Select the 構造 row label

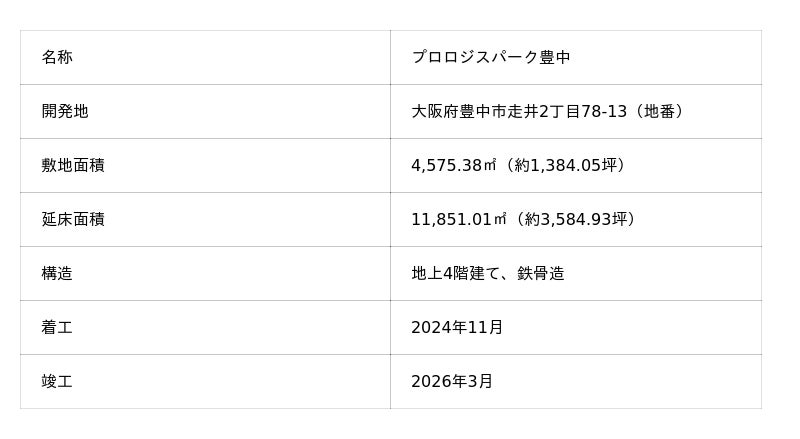(57, 273)
